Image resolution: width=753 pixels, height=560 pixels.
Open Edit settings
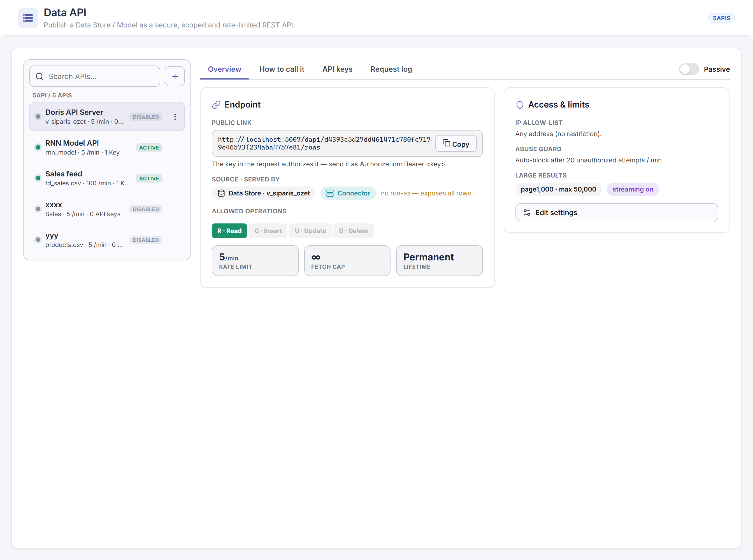(616, 213)
